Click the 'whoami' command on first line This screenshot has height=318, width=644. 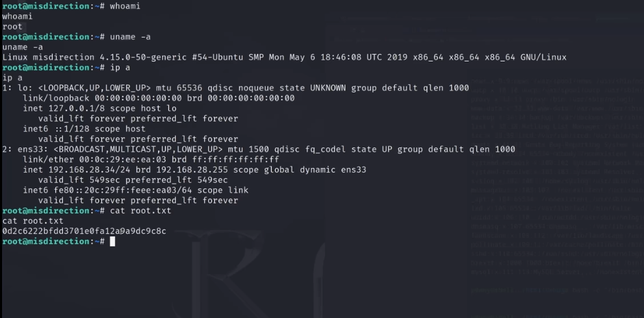pos(125,6)
